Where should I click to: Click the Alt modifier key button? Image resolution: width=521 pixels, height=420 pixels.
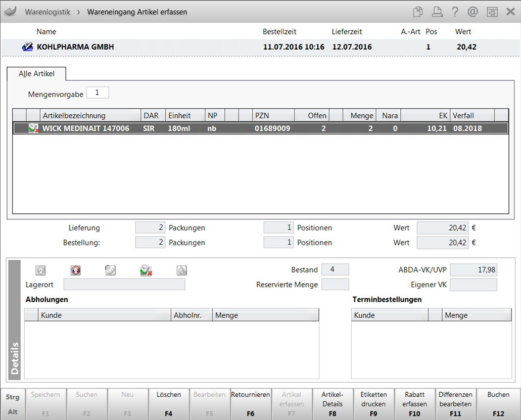13,412
